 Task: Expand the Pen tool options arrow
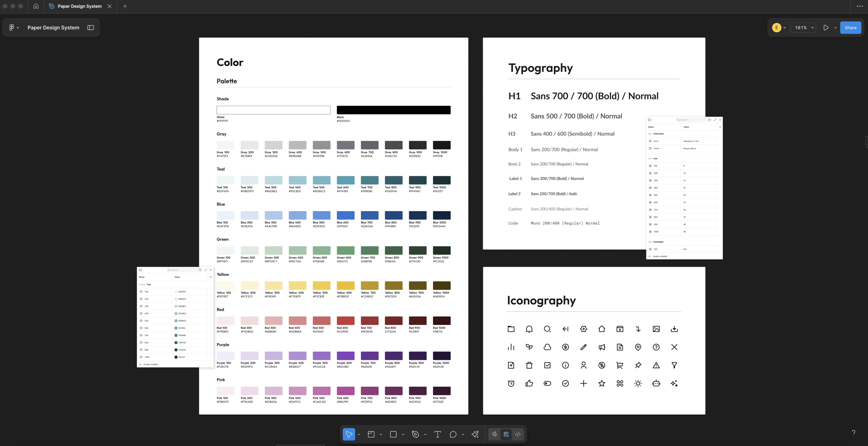pyautogui.click(x=425, y=435)
